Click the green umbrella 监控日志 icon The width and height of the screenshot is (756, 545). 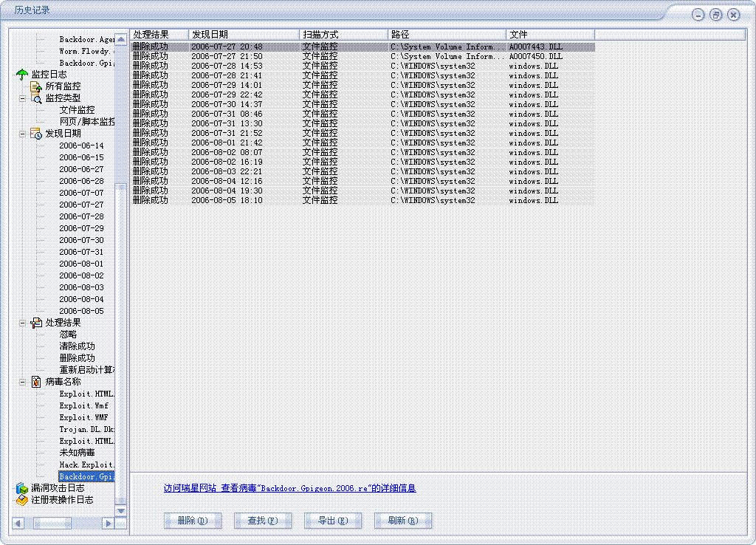[21, 75]
